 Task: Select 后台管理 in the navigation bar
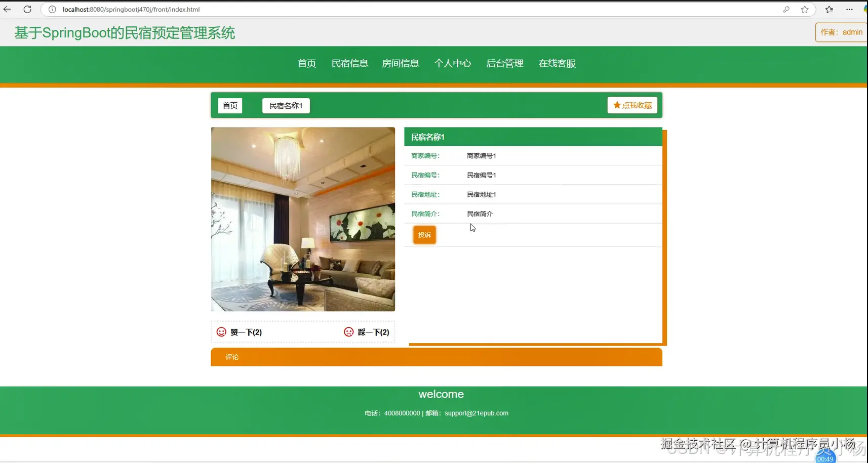click(x=504, y=63)
